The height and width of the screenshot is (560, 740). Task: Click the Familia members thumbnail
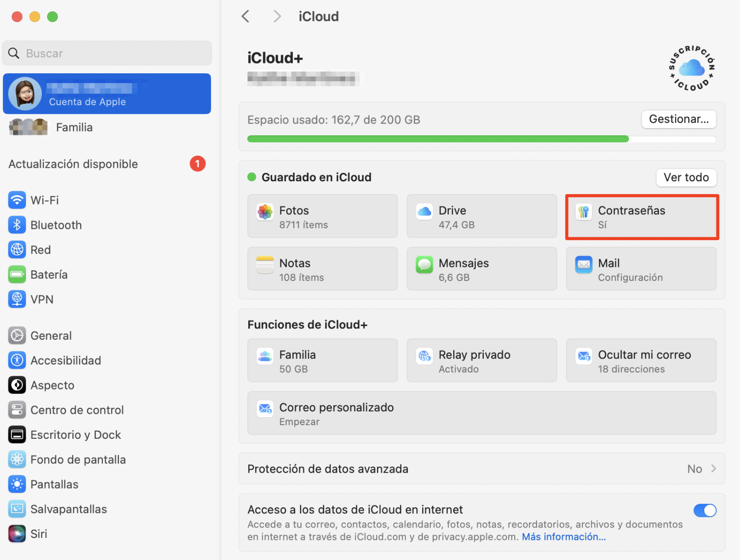pos(28,127)
